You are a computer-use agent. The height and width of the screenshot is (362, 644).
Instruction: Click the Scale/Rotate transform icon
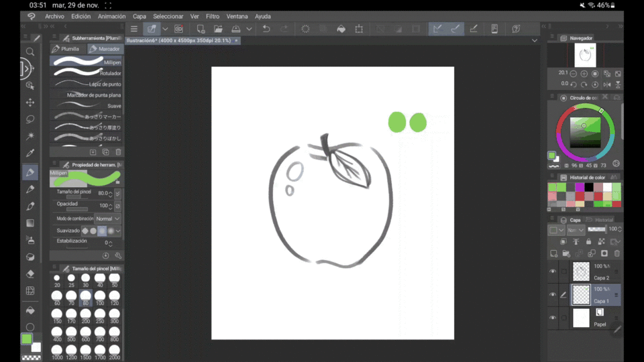(359, 29)
